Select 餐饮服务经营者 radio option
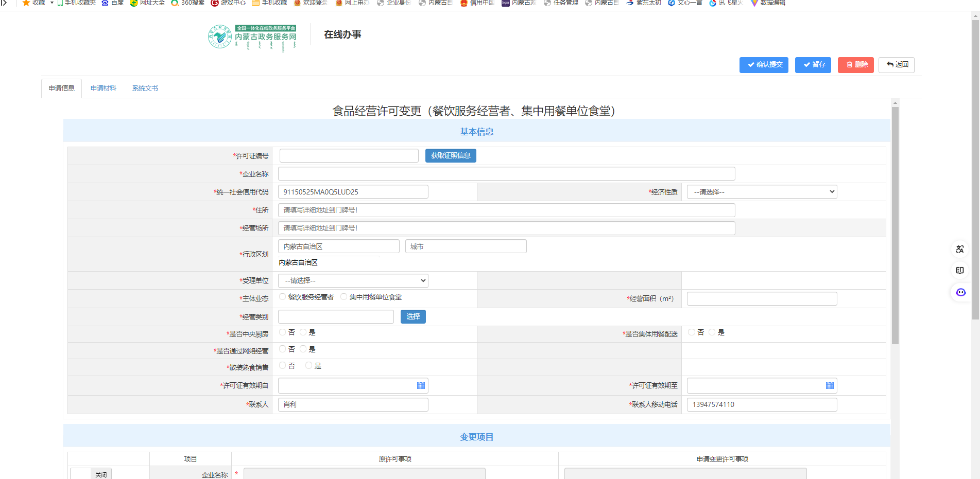 pos(283,297)
